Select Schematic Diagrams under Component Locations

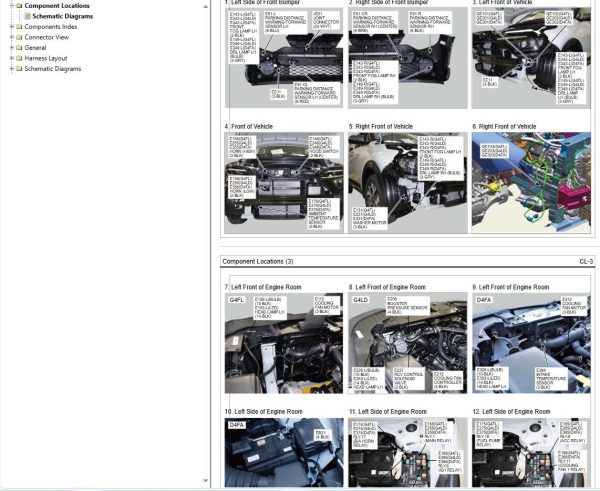(x=63, y=16)
